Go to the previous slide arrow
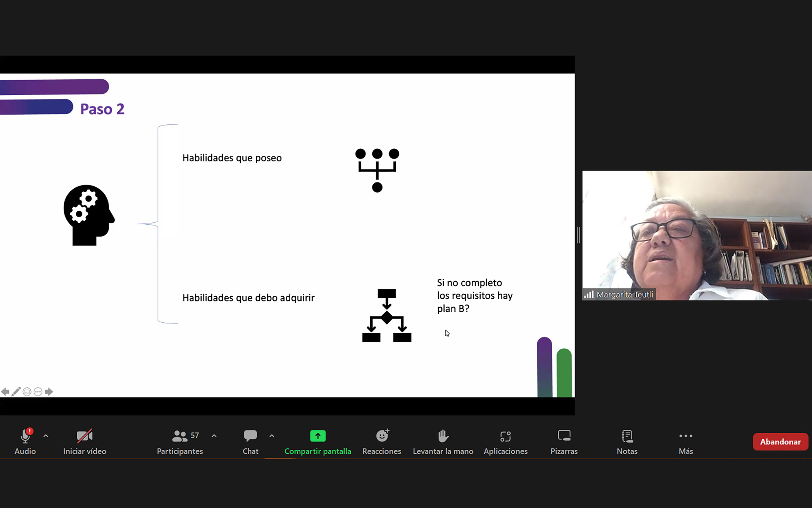 tap(5, 392)
